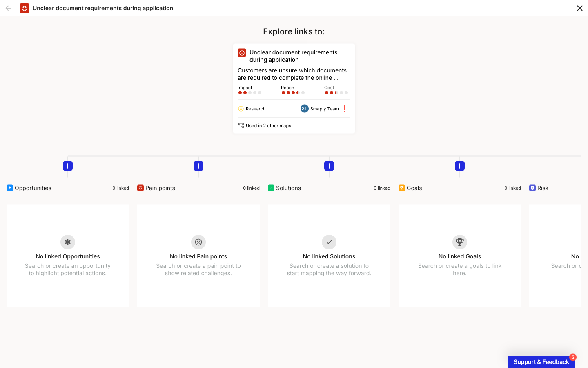Viewport: 588px width, 368px height.
Task: Click the card title 'Unclear document requirements during application'
Action: click(293, 56)
